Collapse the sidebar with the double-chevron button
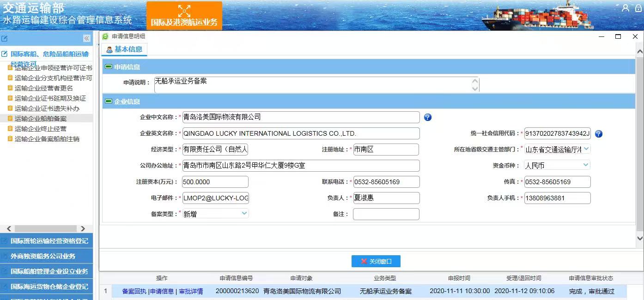The width and height of the screenshot is (644, 300). tap(86, 38)
